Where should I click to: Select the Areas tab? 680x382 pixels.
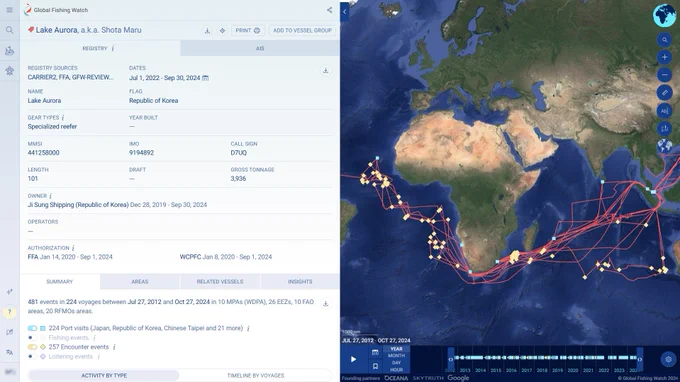(x=140, y=282)
